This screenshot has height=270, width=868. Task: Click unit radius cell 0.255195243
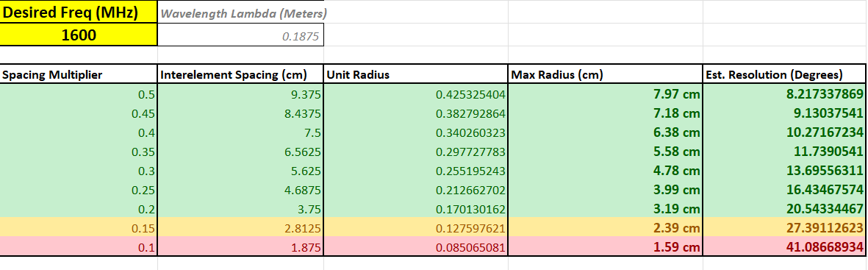pos(416,171)
